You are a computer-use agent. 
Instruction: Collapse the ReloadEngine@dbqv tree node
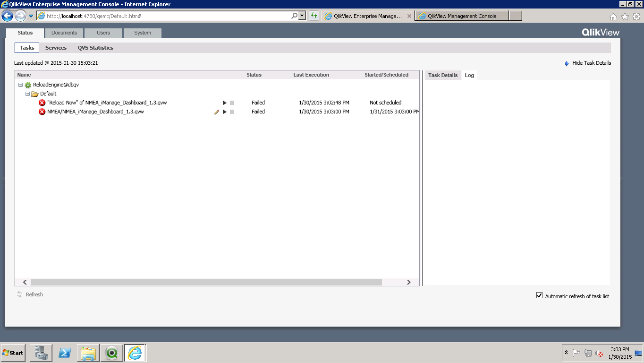20,85
